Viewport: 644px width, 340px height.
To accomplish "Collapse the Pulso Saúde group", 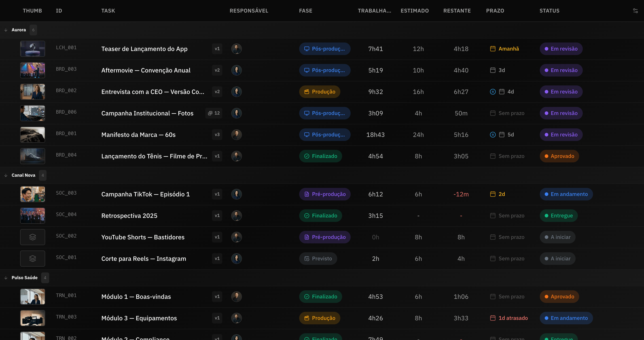I will point(6,278).
